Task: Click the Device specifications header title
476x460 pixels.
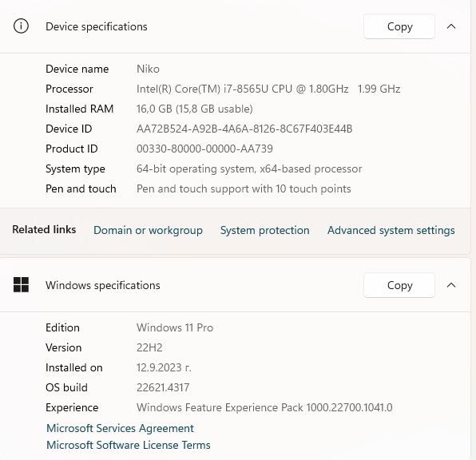Action: [96, 26]
